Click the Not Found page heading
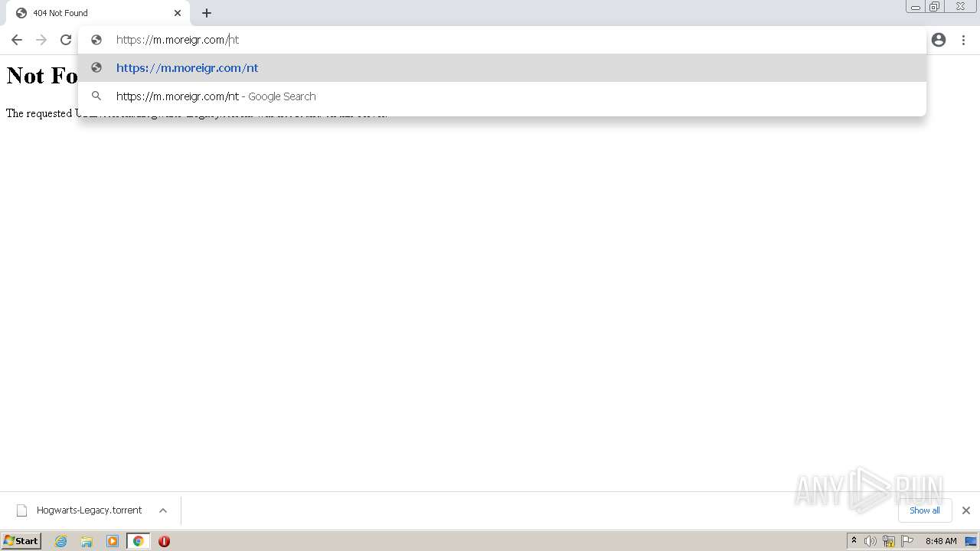Screen dimensions: 980x551 pyautogui.click(x=42, y=75)
